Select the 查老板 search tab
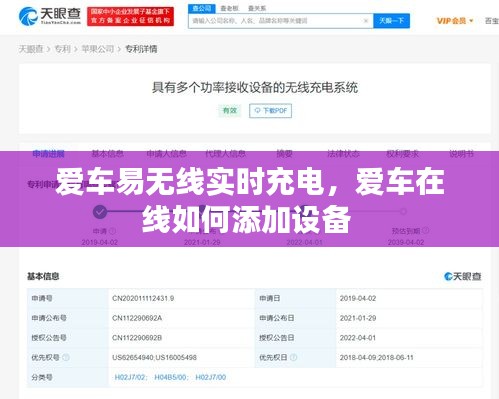This screenshot has height=399, width=499. pos(229,8)
